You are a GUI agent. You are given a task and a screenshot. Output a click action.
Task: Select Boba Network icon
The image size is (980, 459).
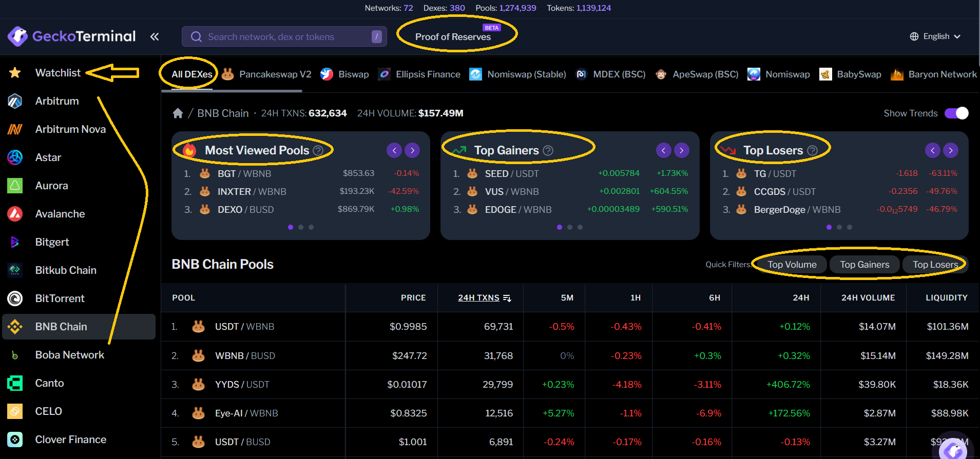[x=15, y=355]
